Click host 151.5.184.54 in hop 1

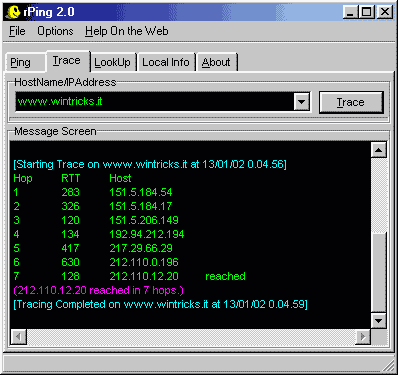tap(141, 192)
